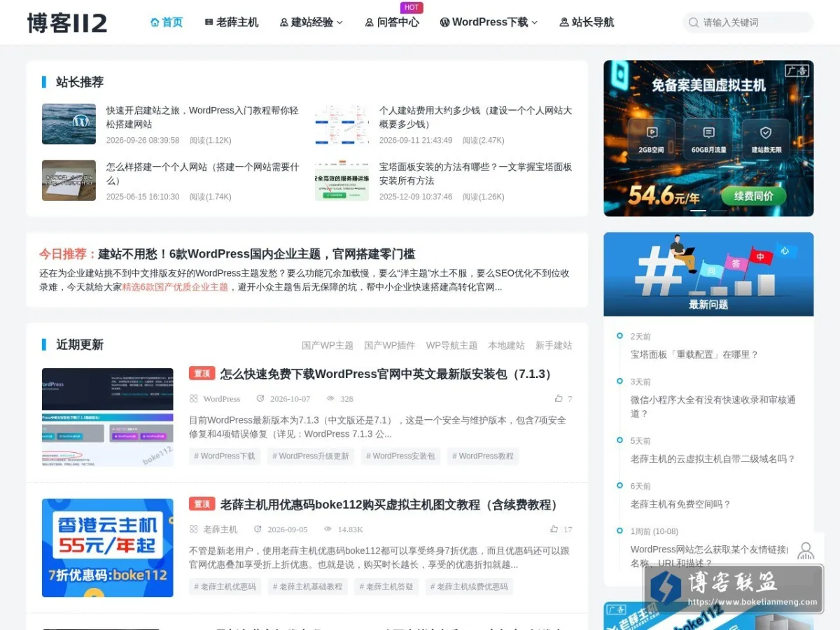The width and height of the screenshot is (840, 630).
Task: Open the 问答中心 menu item
Action: click(x=392, y=22)
